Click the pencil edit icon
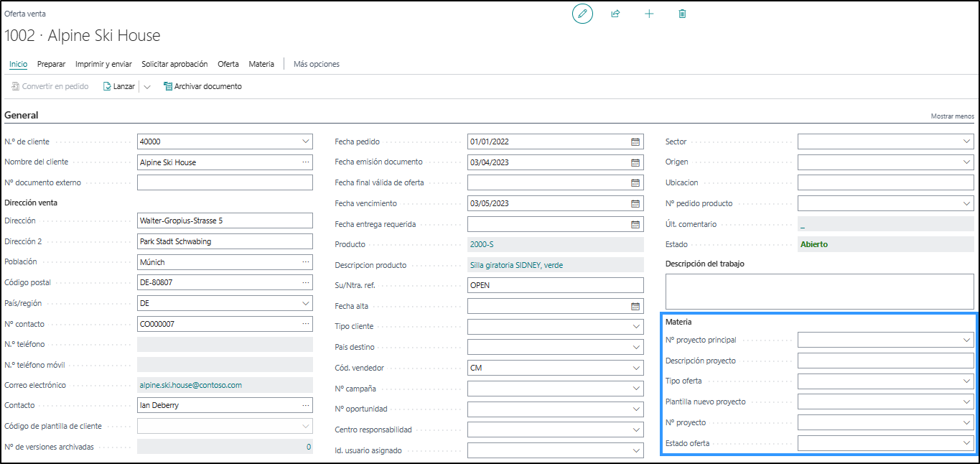The image size is (980, 464). point(582,14)
